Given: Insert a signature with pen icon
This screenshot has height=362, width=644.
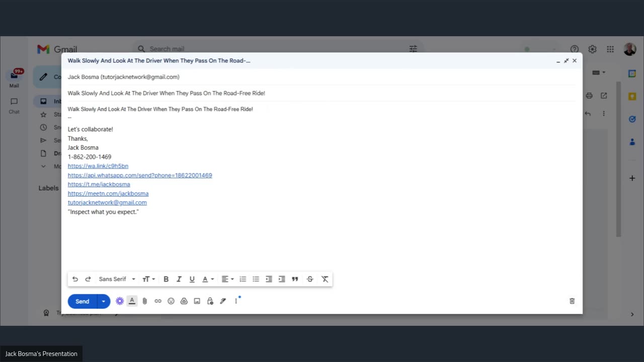Looking at the screenshot, I should tap(223, 301).
